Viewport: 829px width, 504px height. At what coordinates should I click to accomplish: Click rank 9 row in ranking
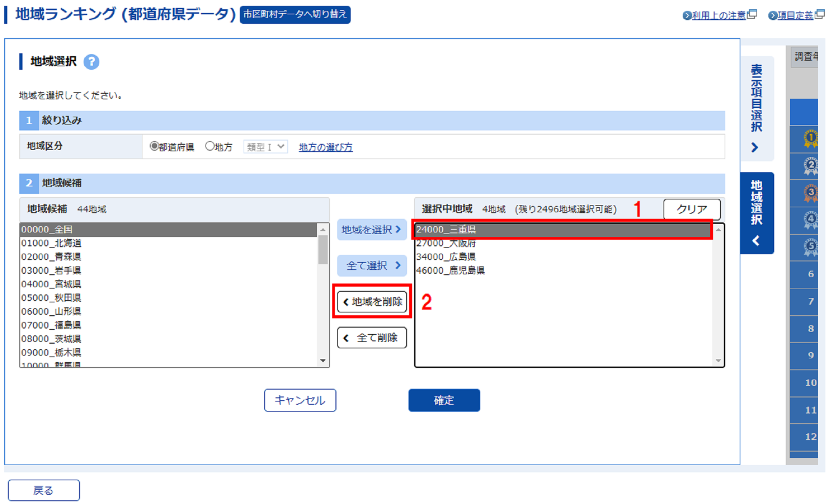pyautogui.click(x=804, y=356)
